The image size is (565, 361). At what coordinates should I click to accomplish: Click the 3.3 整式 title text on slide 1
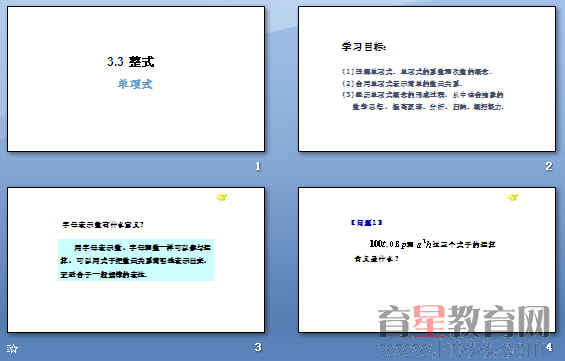pyautogui.click(x=130, y=62)
